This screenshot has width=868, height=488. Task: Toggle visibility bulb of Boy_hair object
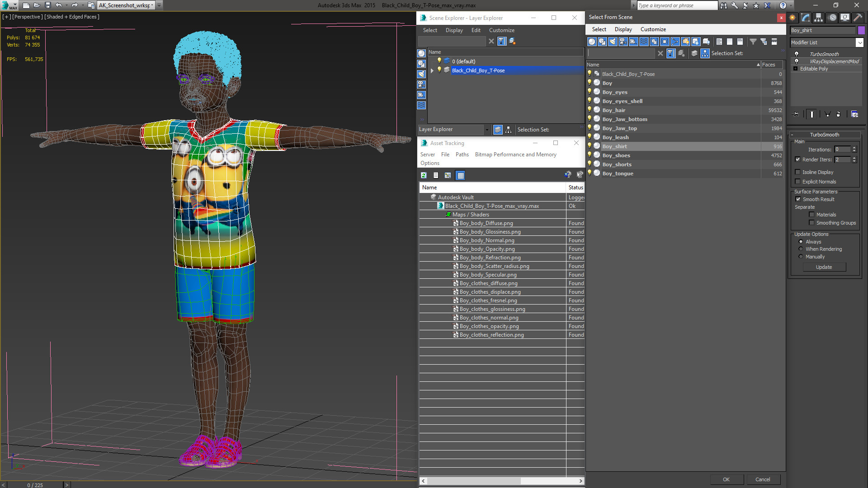[589, 110]
